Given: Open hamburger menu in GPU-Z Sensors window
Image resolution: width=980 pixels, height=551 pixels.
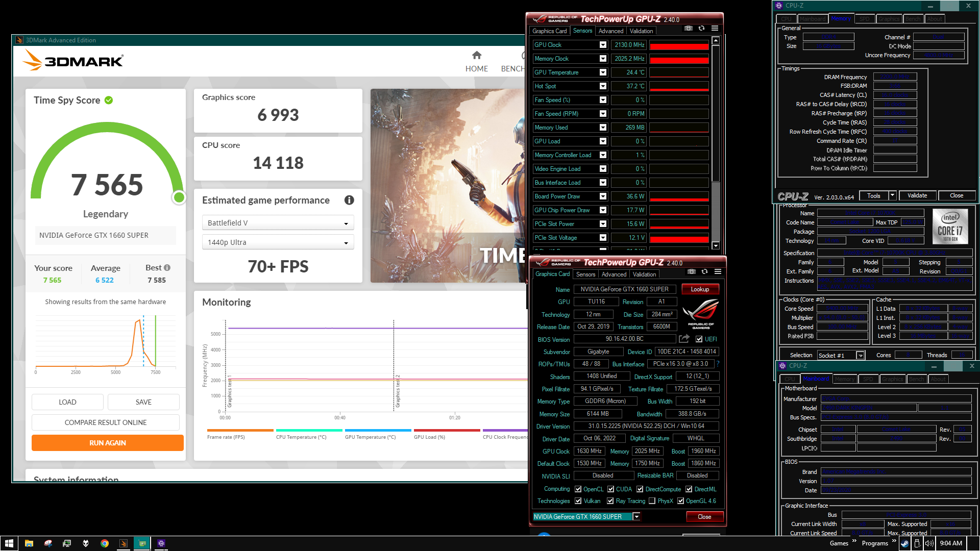Looking at the screenshot, I should (715, 28).
